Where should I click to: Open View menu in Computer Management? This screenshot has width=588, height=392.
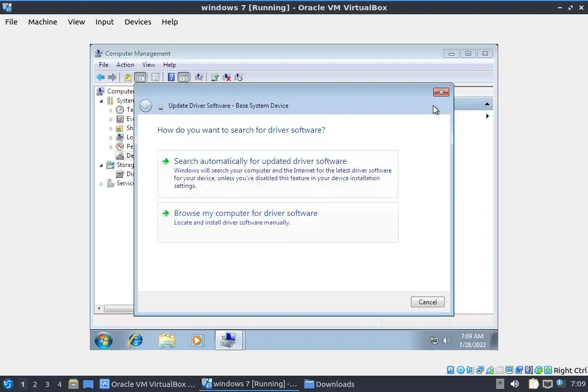click(149, 64)
